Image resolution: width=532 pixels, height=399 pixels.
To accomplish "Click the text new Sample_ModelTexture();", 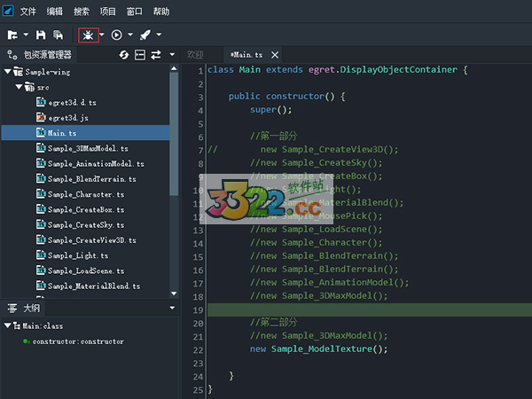I will click(x=318, y=348).
